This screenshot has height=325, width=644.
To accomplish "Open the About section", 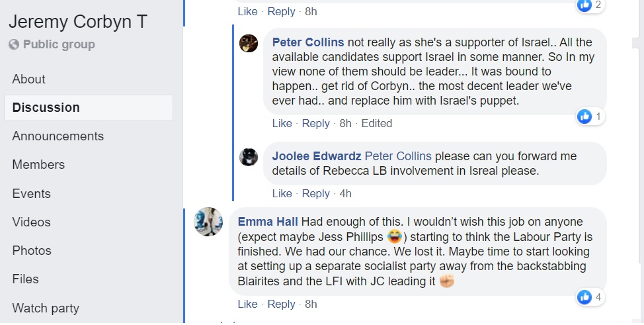I will point(29,79).
